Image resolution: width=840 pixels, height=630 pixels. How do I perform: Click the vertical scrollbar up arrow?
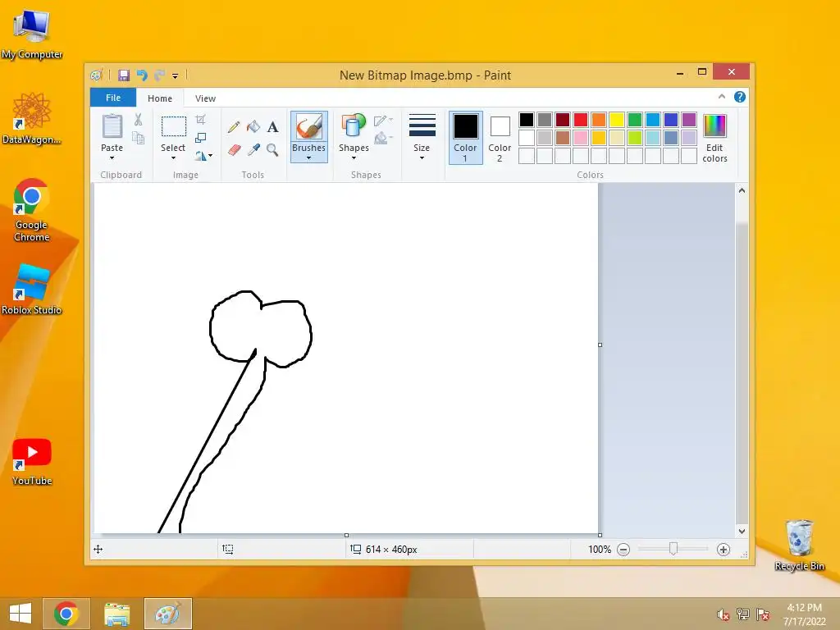[742, 190]
